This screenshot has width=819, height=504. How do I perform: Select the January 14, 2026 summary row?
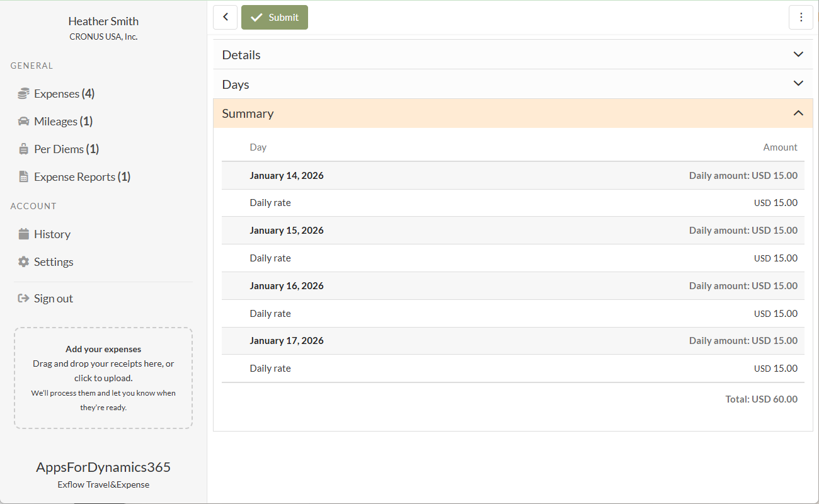click(287, 176)
